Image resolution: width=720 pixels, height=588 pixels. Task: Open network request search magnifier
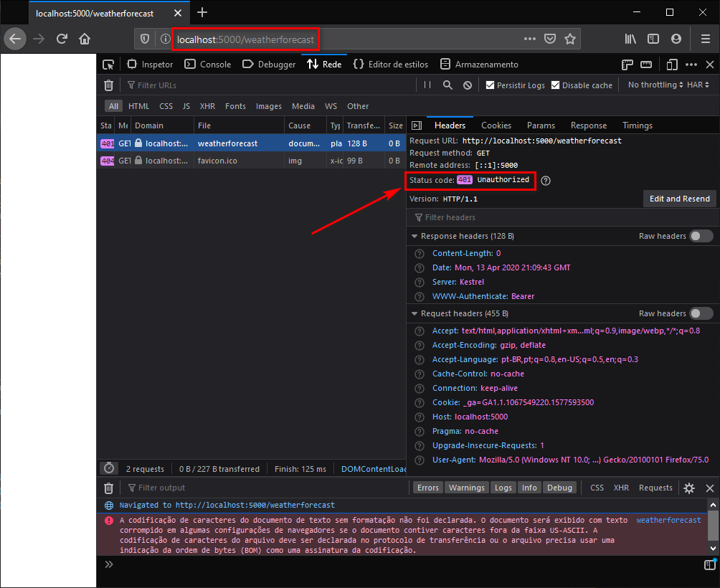(x=447, y=85)
